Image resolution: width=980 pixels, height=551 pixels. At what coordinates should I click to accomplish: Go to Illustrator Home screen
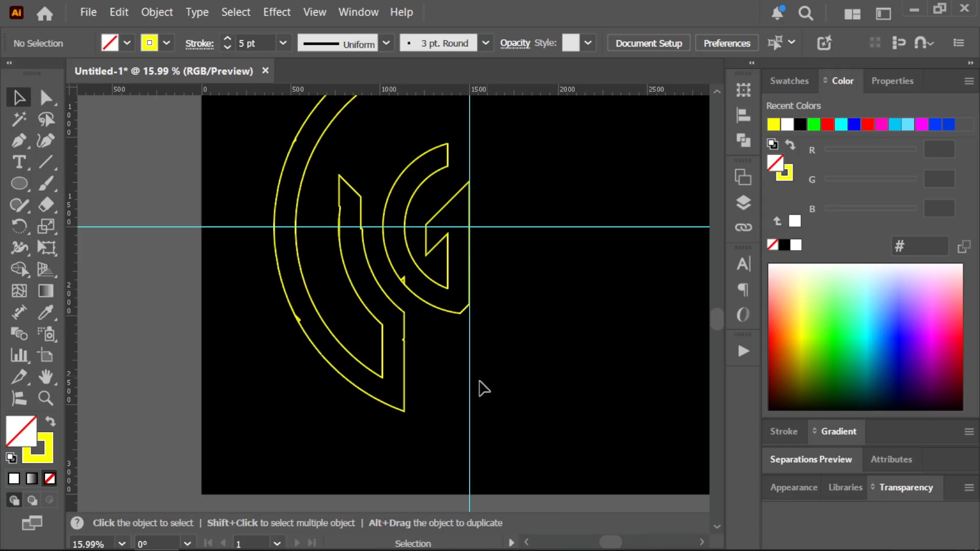(44, 13)
